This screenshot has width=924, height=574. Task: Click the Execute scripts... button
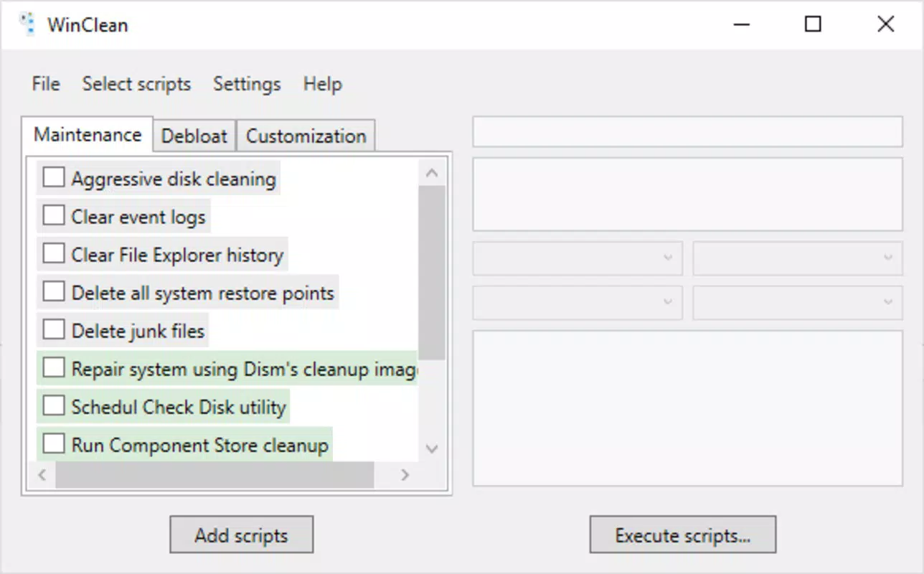click(683, 535)
